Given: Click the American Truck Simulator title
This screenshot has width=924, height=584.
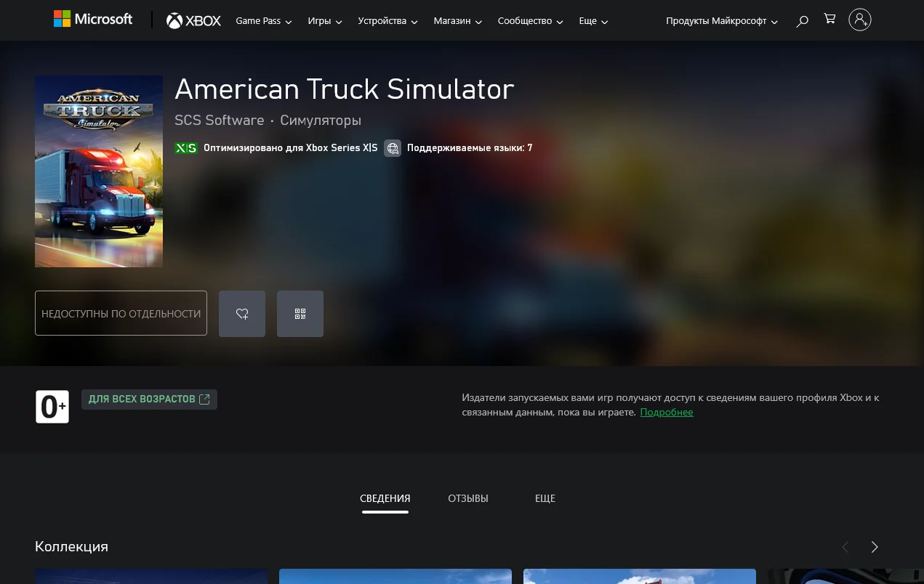Looking at the screenshot, I should click(345, 89).
